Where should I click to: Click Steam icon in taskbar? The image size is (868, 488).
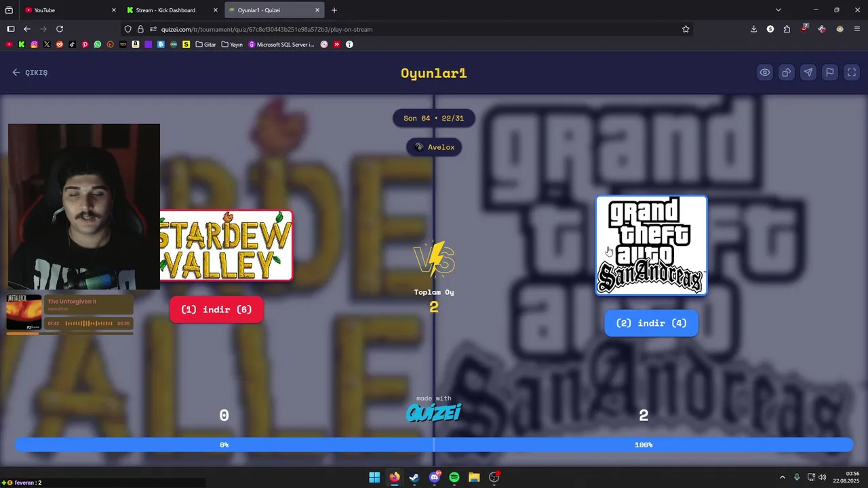[x=414, y=477]
